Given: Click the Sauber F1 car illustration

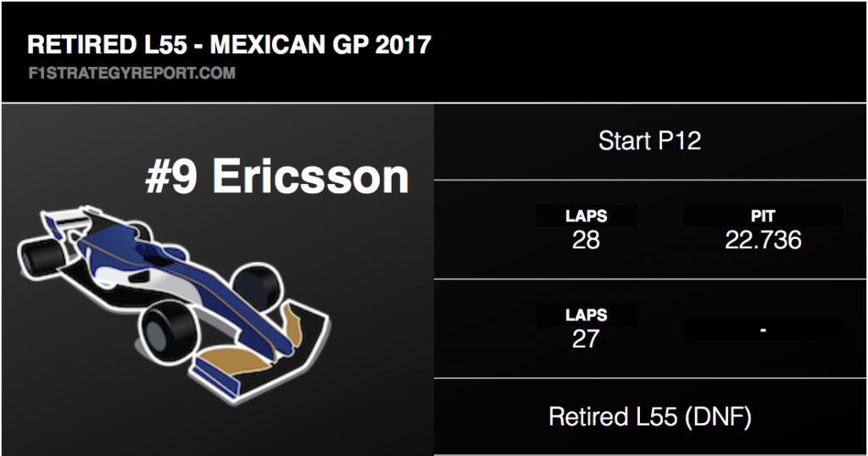Looking at the screenshot, I should (x=173, y=302).
